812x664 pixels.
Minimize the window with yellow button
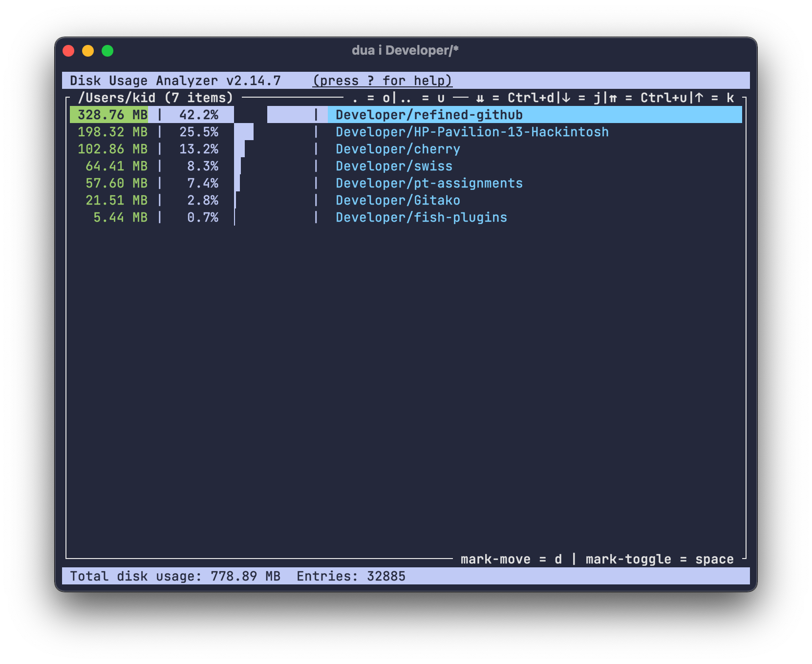(88, 51)
